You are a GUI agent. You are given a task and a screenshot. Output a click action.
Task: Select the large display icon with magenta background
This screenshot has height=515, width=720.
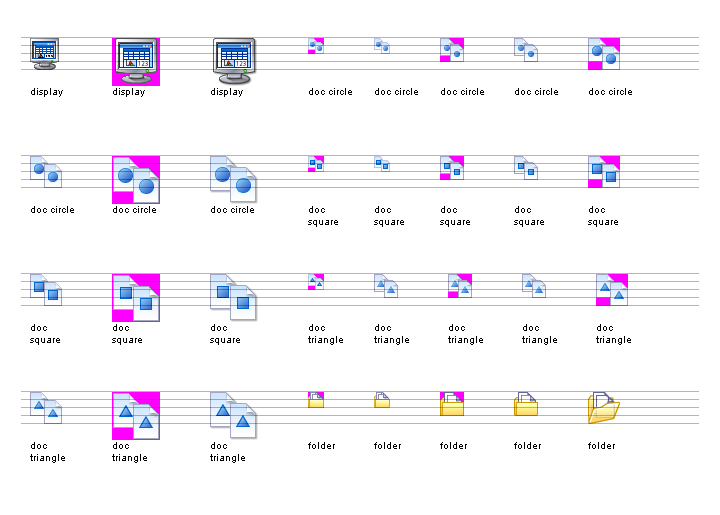pos(135,61)
